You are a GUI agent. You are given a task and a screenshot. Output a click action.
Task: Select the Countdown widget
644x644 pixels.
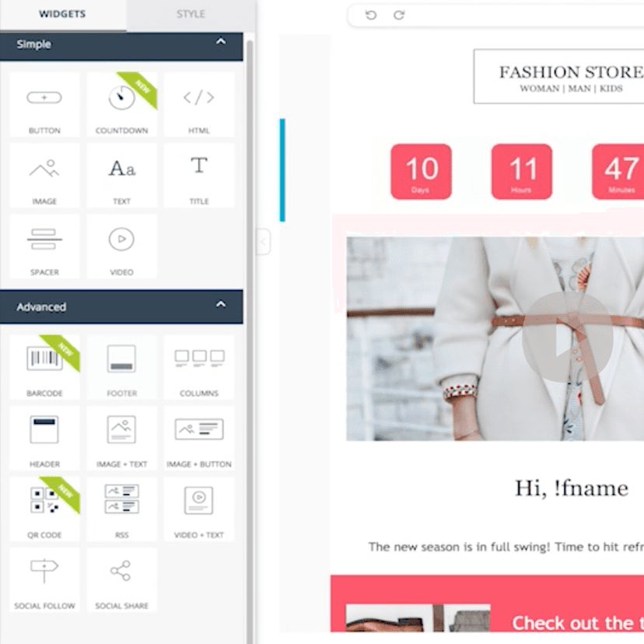tap(122, 103)
